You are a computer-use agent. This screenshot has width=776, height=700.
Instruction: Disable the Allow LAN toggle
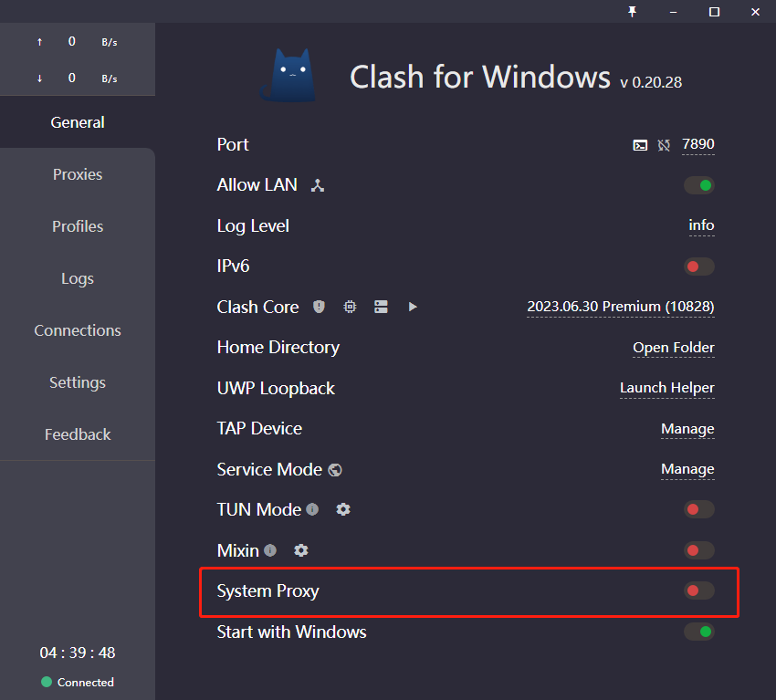[698, 185]
